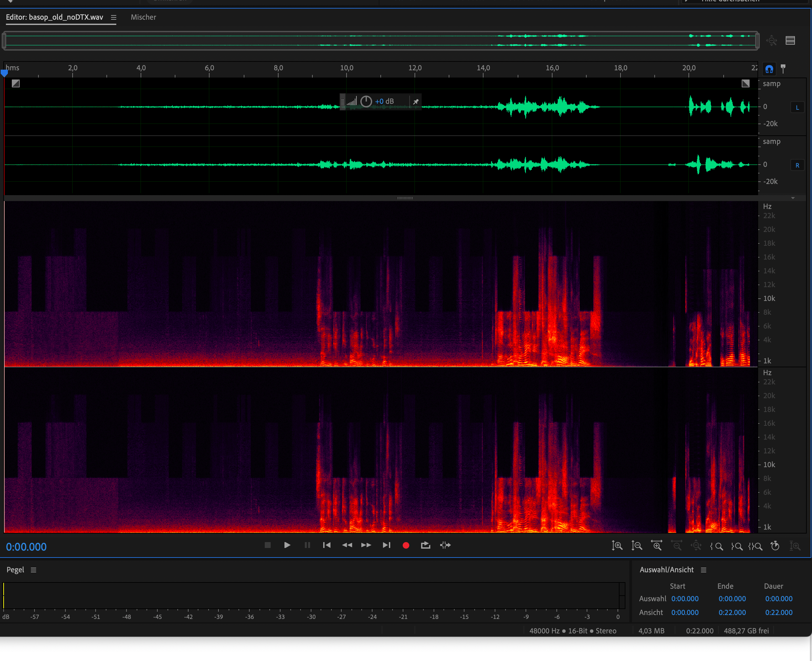Toggle the left channel L button
Viewport: 812px width, 661px height.
(797, 107)
